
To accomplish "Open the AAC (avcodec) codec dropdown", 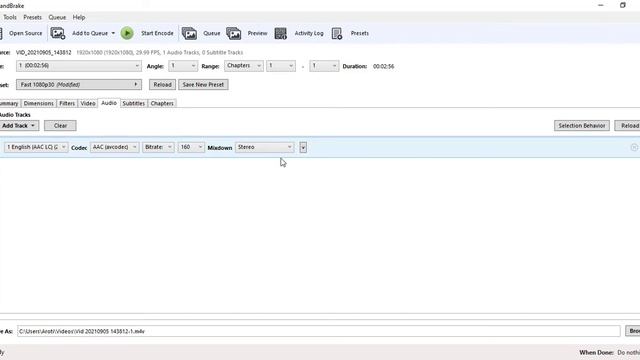I will pyautogui.click(x=114, y=147).
